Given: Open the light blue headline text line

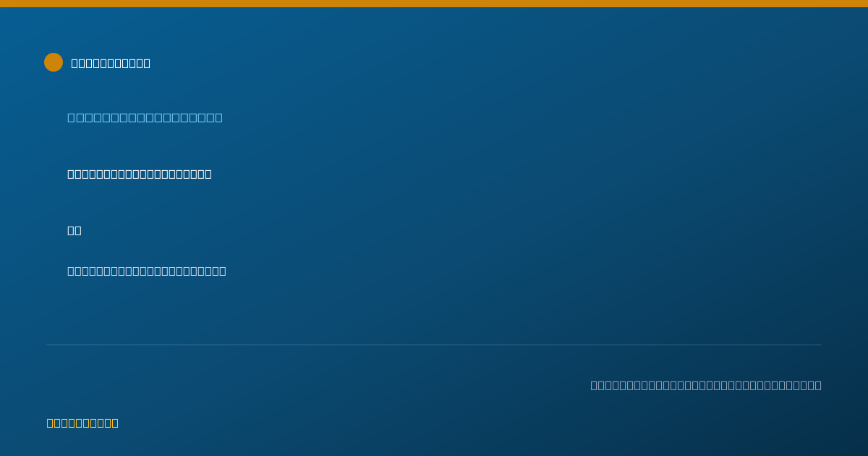Looking at the screenshot, I should (x=145, y=117).
